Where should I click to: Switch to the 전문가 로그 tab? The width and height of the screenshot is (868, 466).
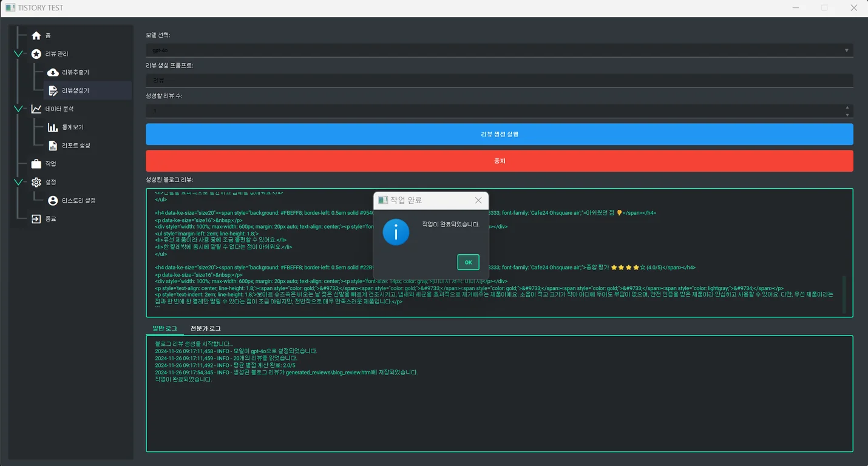pyautogui.click(x=205, y=328)
